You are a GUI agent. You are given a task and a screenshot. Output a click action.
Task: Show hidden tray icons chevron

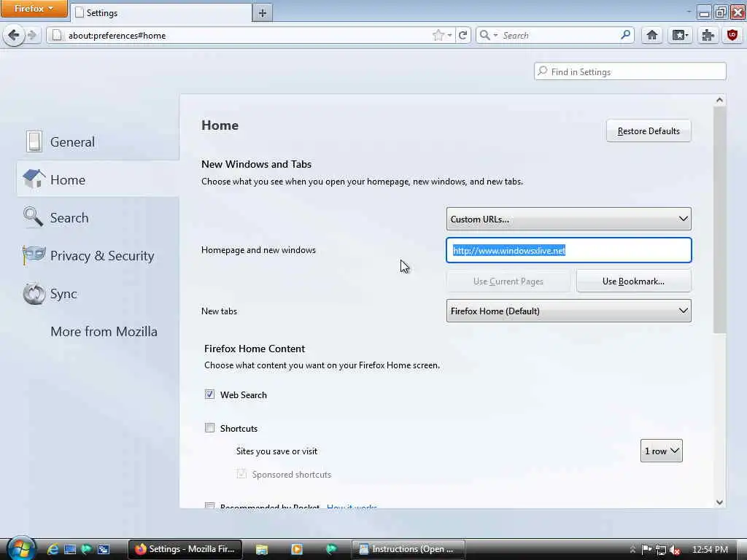point(632,550)
